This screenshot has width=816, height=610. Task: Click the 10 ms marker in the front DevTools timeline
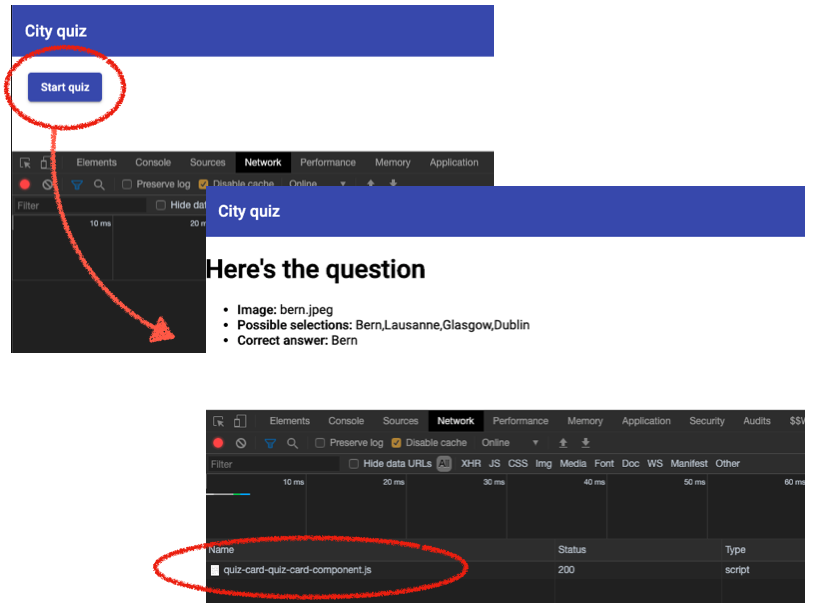pyautogui.click(x=294, y=482)
